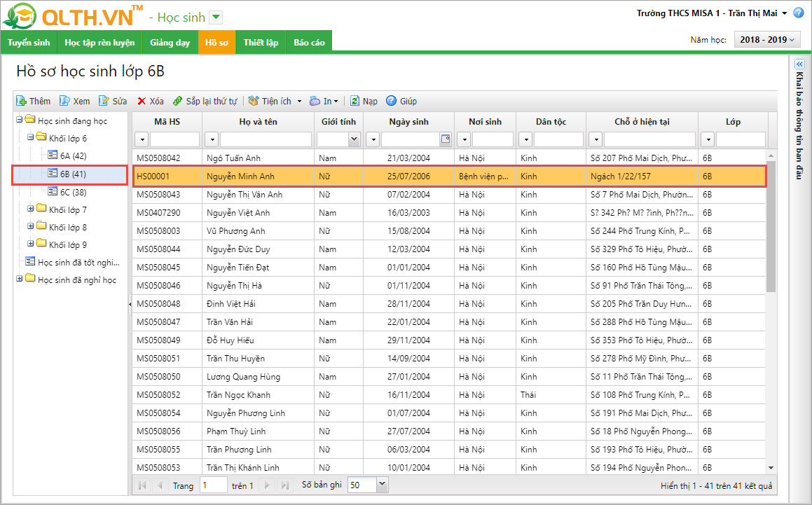
Task: Select class 6A (42) in the tree
Action: click(x=73, y=155)
